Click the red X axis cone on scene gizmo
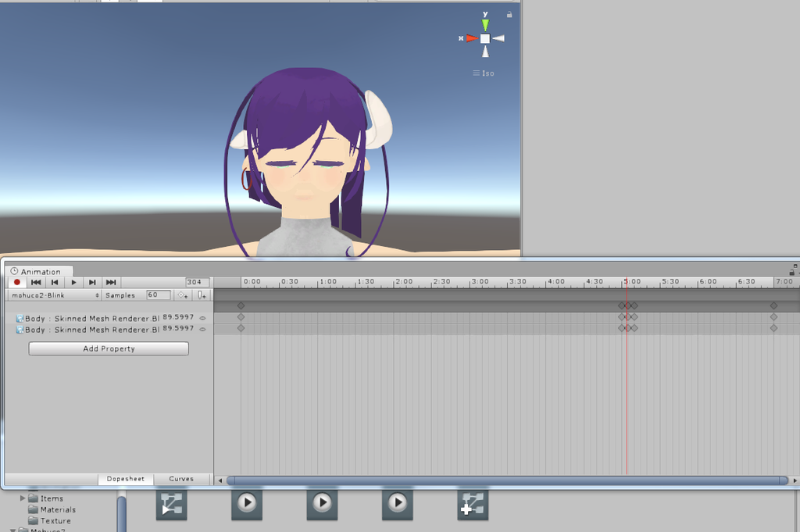 point(472,38)
